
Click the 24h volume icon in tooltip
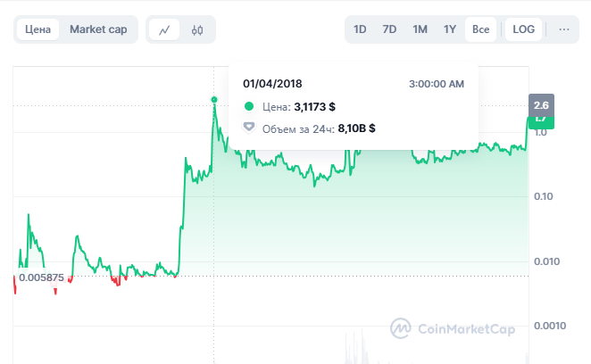[x=249, y=128]
